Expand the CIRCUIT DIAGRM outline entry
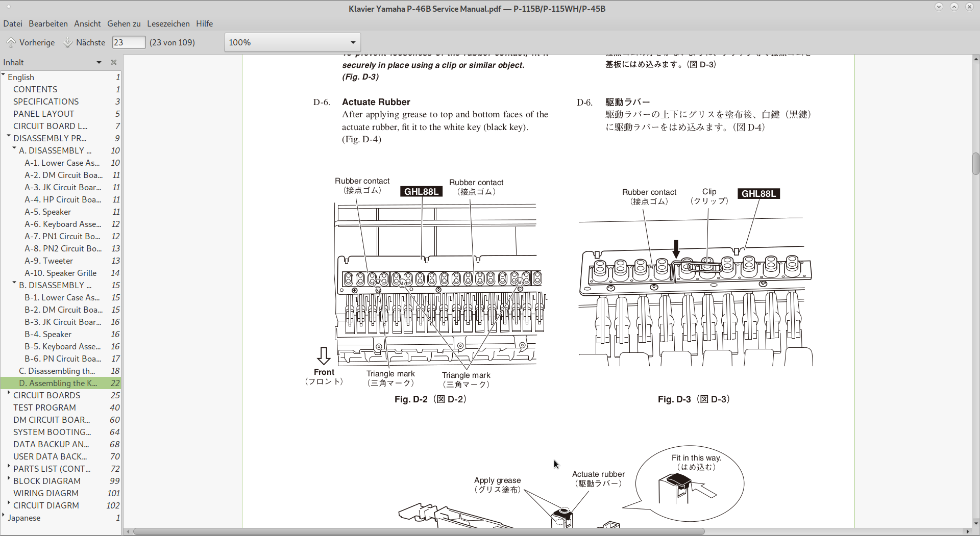980x536 pixels. point(9,503)
